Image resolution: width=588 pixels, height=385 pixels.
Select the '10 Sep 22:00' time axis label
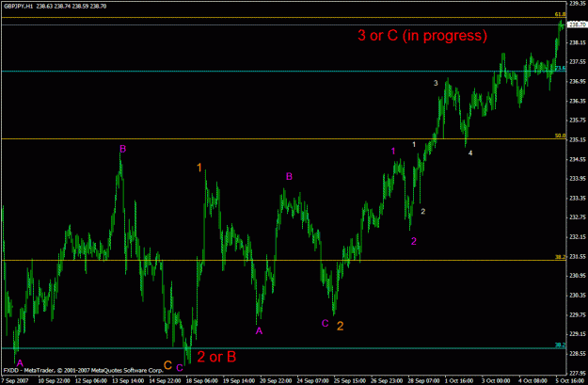(54, 381)
